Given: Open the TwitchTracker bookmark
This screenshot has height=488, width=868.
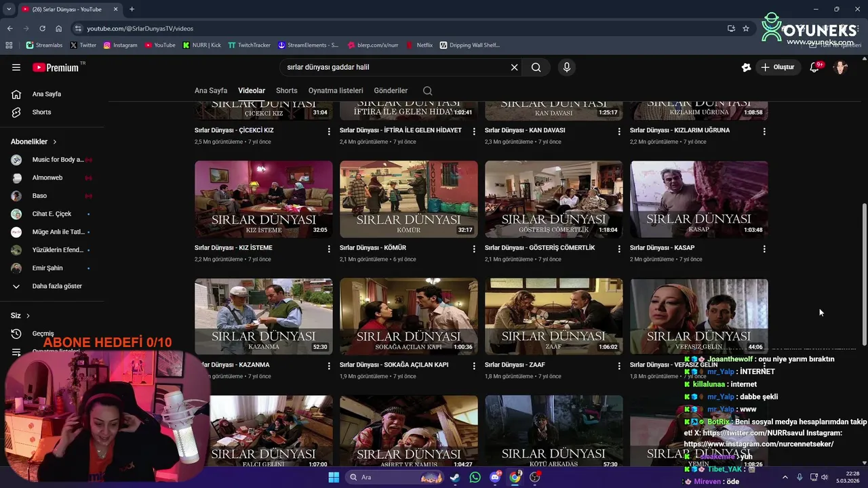Looking at the screenshot, I should [249, 45].
